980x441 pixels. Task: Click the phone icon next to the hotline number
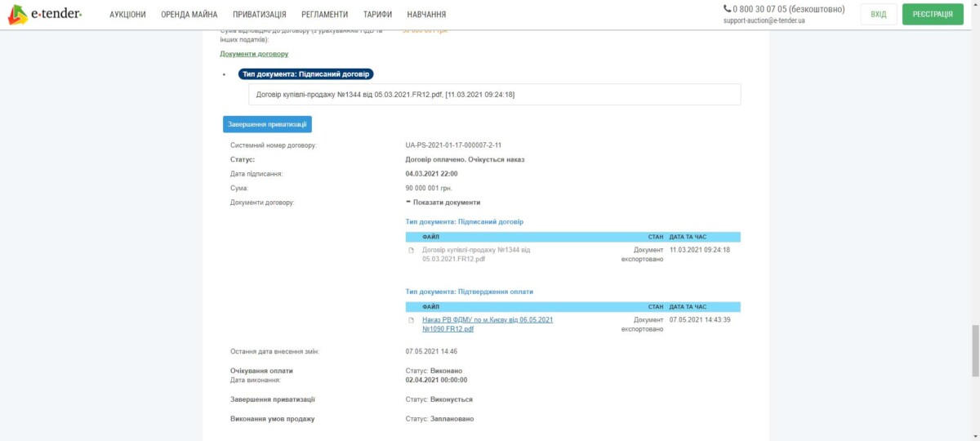(727, 9)
